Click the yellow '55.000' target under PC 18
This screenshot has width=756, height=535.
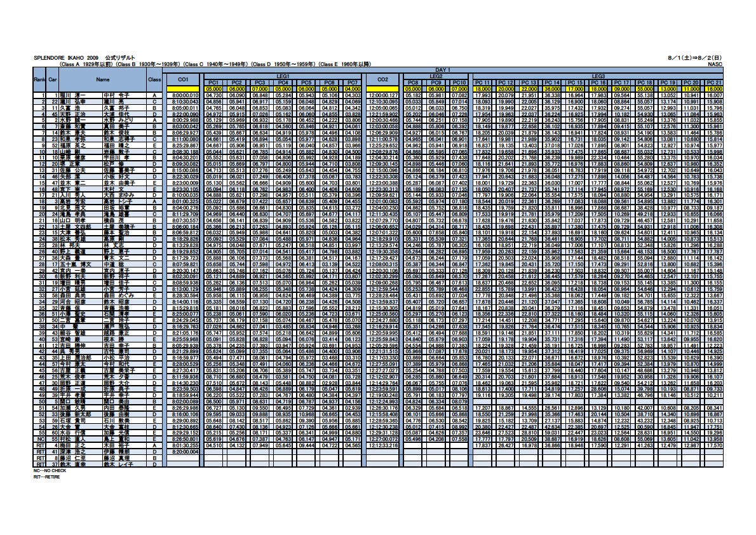[645, 89]
